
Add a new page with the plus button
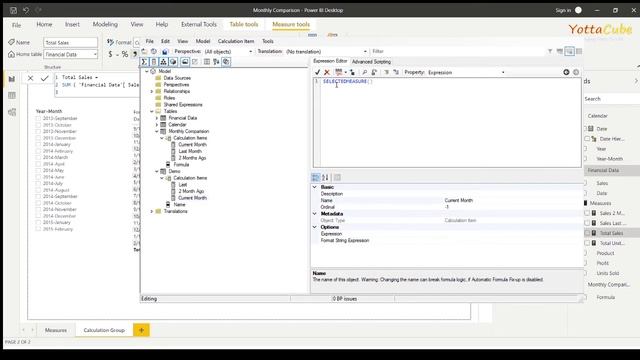[141, 330]
